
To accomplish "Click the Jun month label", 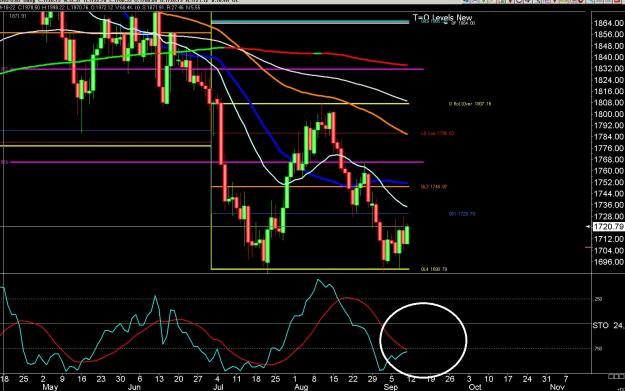I will tap(135, 387).
